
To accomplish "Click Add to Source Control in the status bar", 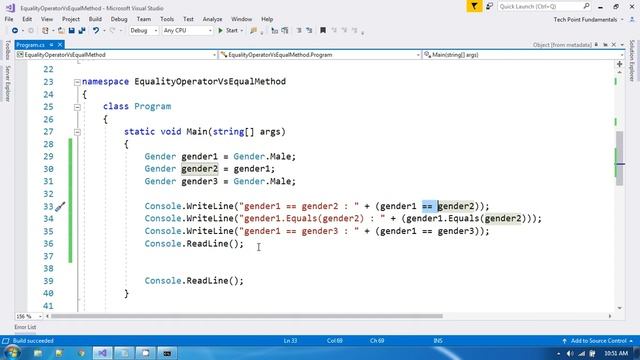I will click(598, 340).
